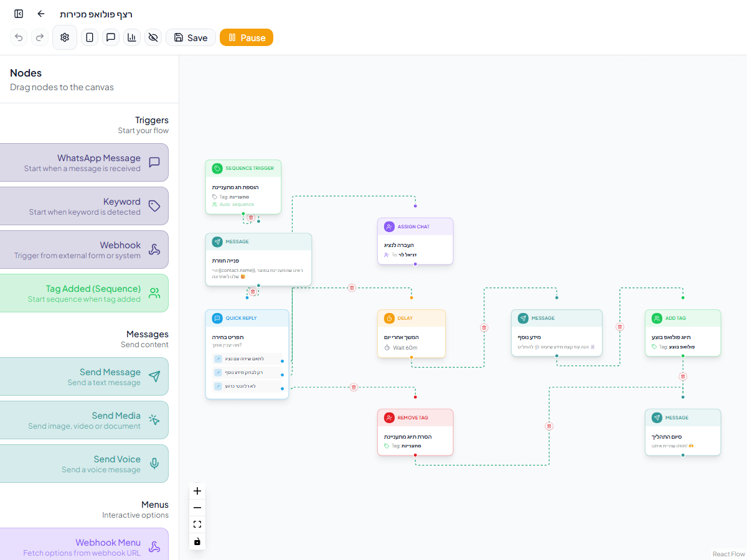Click the Remove Tag node icon
The height and width of the screenshot is (560, 747).
pos(389,418)
